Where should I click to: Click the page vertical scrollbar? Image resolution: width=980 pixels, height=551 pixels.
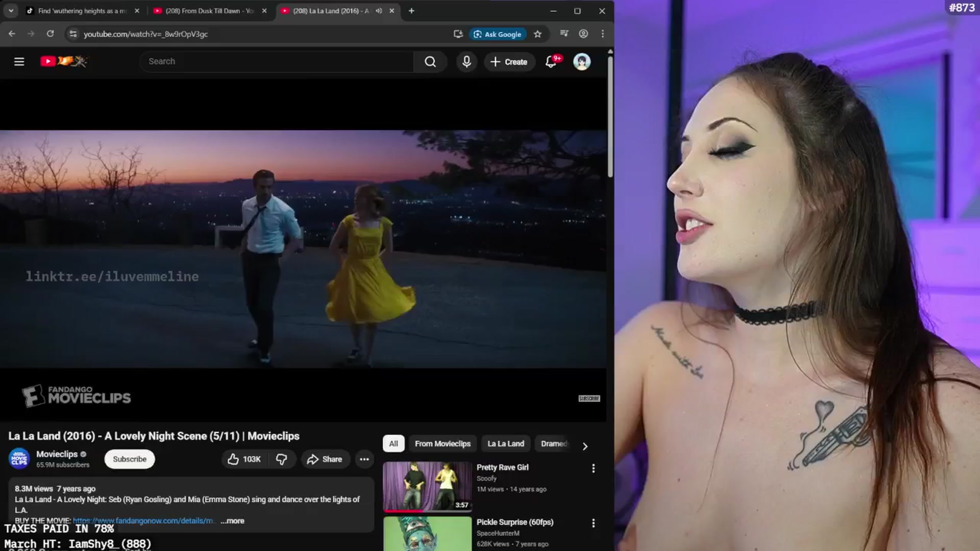click(x=610, y=117)
